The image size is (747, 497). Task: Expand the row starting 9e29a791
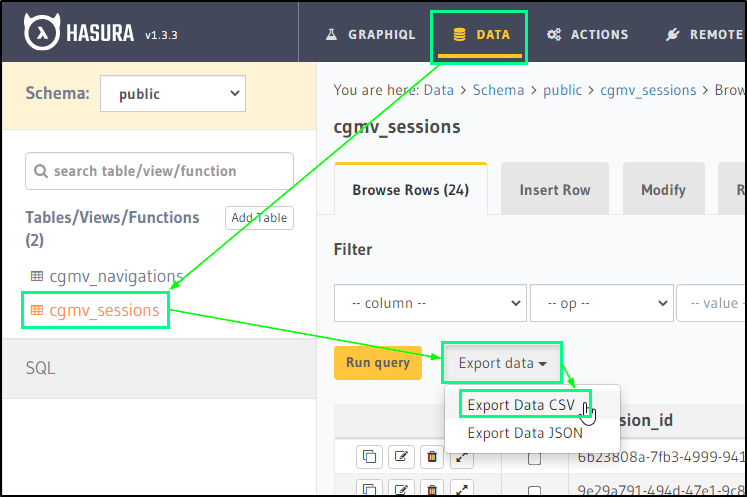(461, 488)
